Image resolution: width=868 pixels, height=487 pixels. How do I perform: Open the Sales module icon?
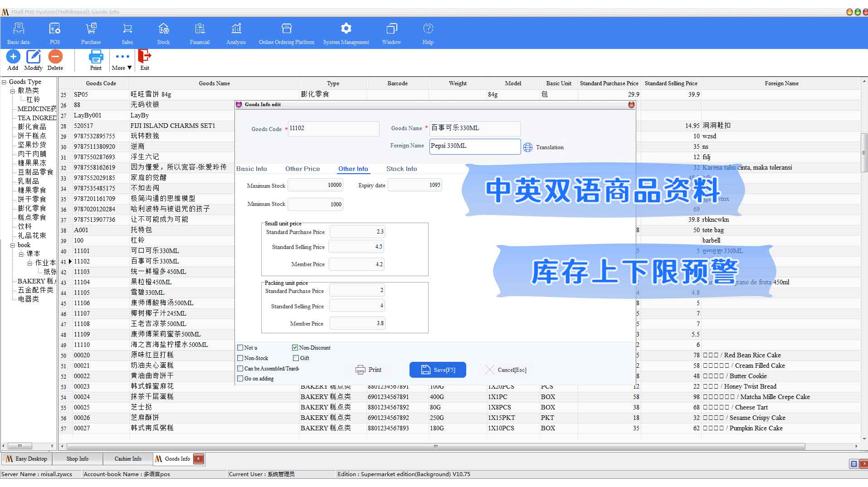pyautogui.click(x=127, y=29)
